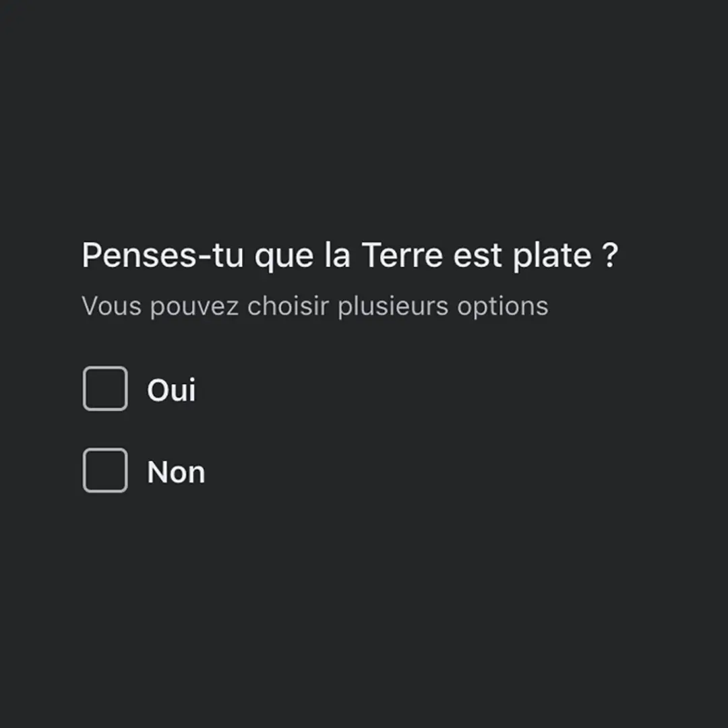Check the Oui checkbox
728x728 pixels.
(x=105, y=389)
